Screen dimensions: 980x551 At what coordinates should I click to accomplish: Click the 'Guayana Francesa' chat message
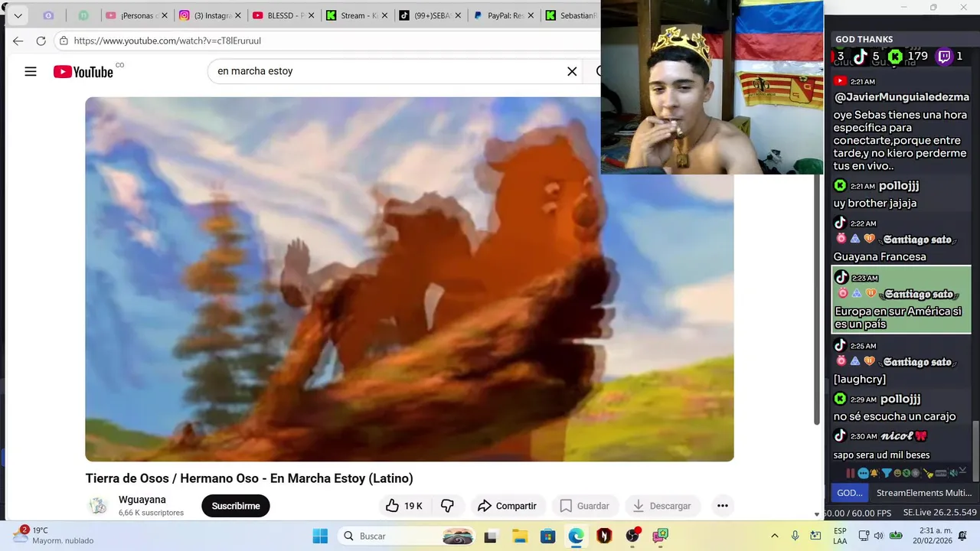(880, 256)
